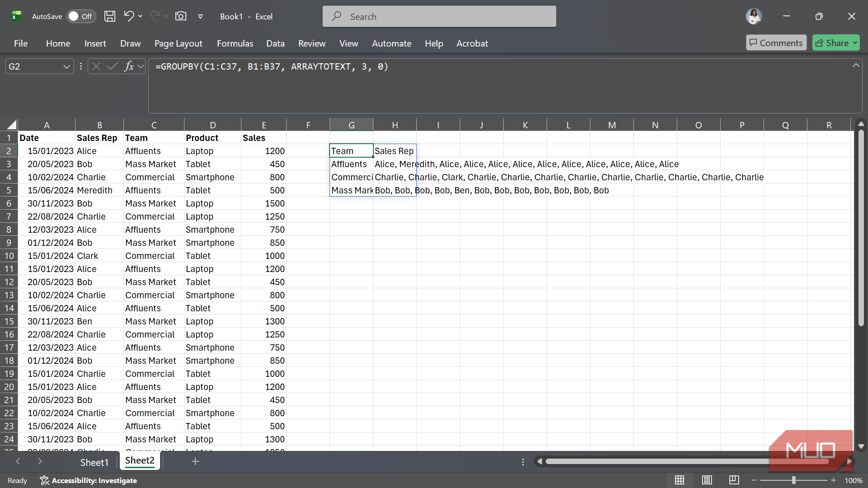Open the Formulas ribbon tab
Screen dimensions: 868x488
tap(235, 43)
